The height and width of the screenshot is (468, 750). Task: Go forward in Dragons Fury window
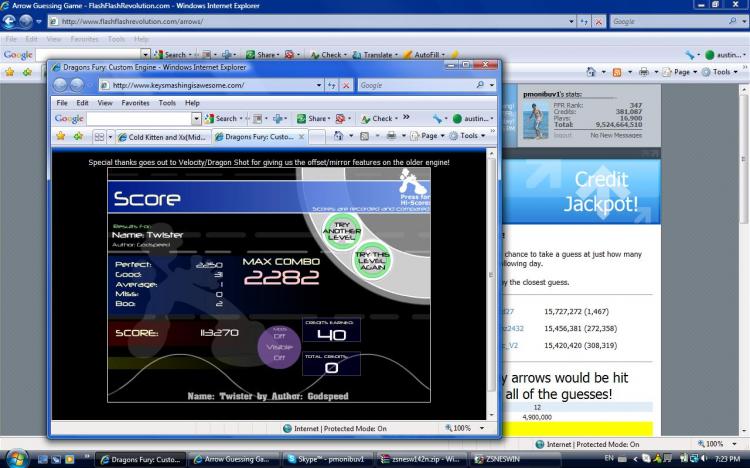click(x=77, y=85)
